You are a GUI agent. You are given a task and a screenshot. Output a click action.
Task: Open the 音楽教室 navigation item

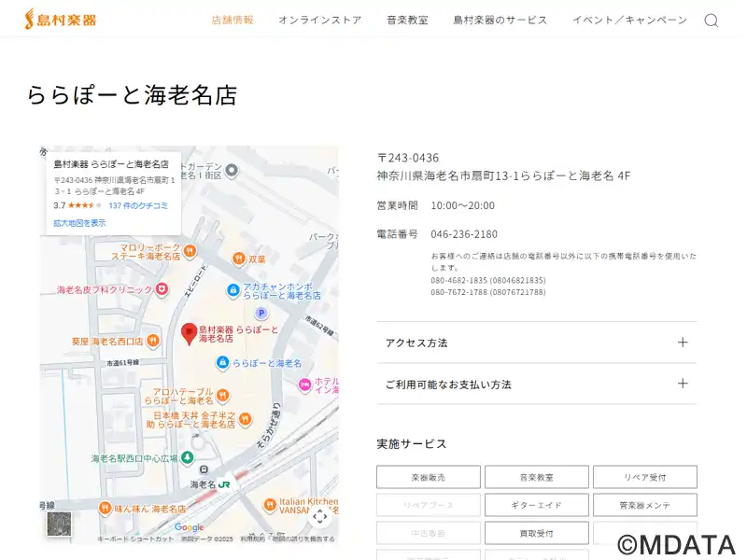pos(407,20)
